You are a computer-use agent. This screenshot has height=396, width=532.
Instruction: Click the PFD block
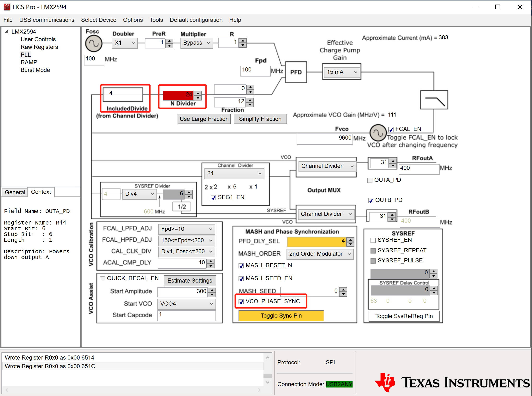point(296,72)
